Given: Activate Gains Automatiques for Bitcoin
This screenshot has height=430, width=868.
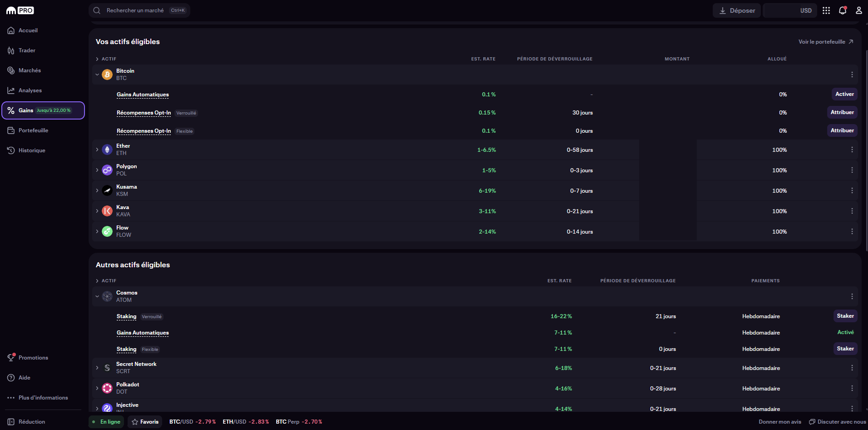Looking at the screenshot, I should pyautogui.click(x=844, y=94).
